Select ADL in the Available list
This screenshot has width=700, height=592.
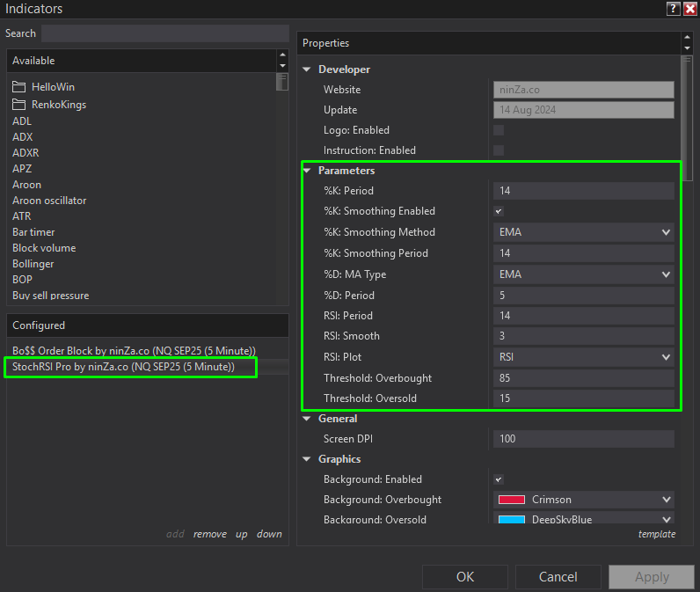[x=22, y=121]
